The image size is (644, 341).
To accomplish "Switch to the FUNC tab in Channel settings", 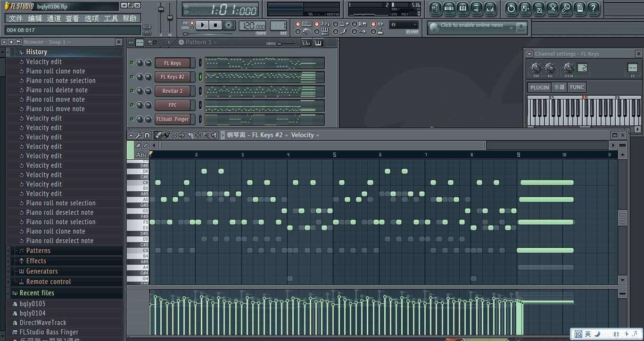I will (577, 87).
